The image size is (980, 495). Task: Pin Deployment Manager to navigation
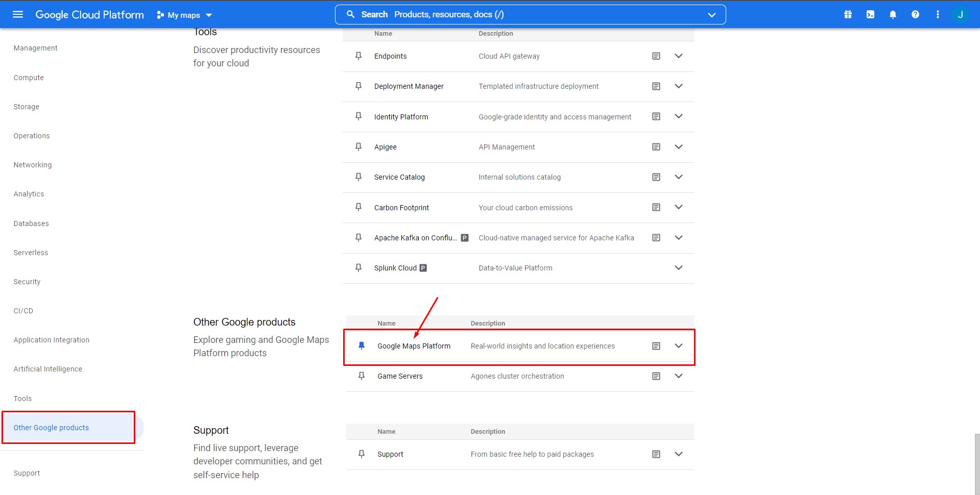[358, 86]
